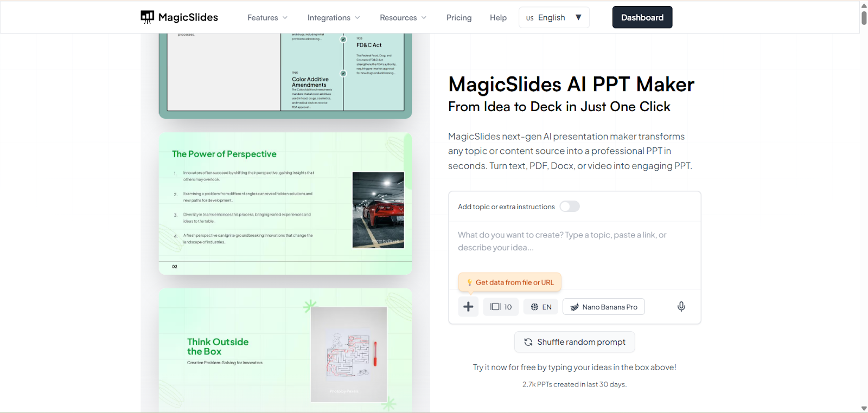The height and width of the screenshot is (413, 868).
Task: Activate the microphone voice input icon
Action: point(681,307)
